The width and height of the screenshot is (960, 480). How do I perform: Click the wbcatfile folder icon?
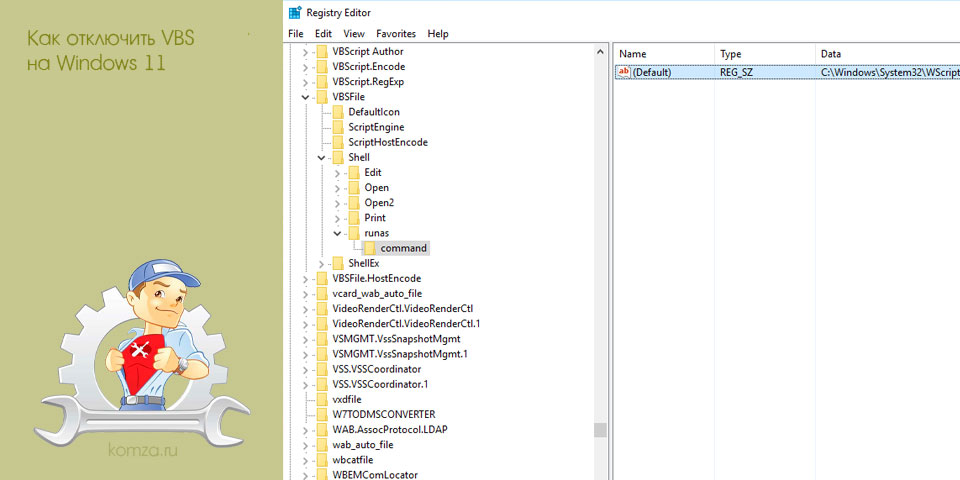(x=322, y=459)
